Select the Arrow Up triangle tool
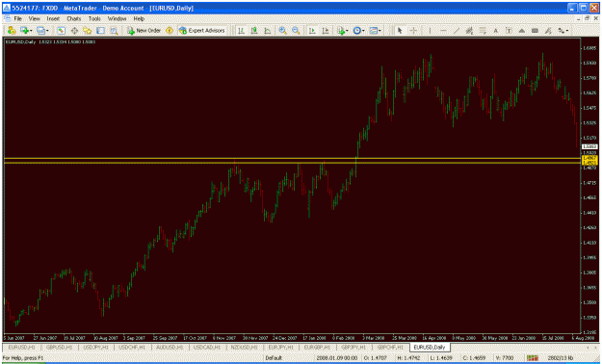The image size is (602, 364). coord(522,31)
